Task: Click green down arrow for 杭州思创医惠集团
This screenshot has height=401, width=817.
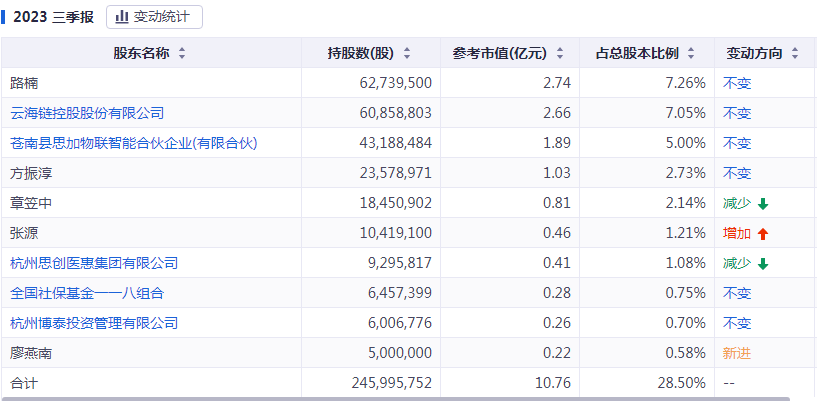Action: (x=763, y=264)
